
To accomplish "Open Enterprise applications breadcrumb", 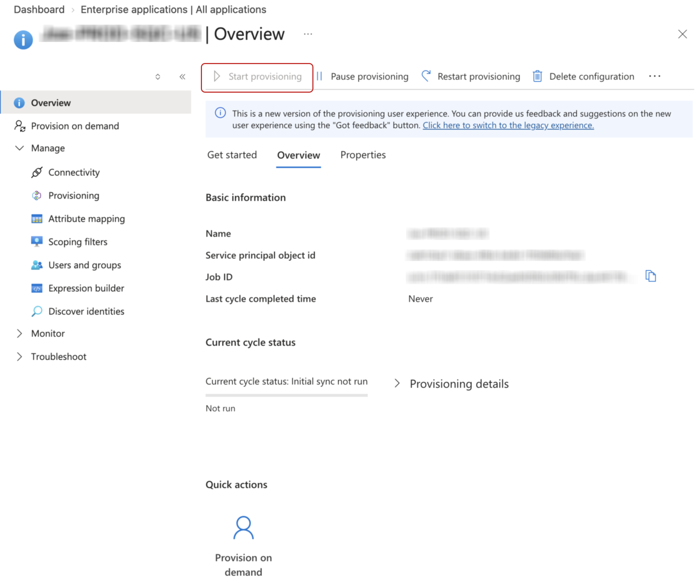I will 173,9.
